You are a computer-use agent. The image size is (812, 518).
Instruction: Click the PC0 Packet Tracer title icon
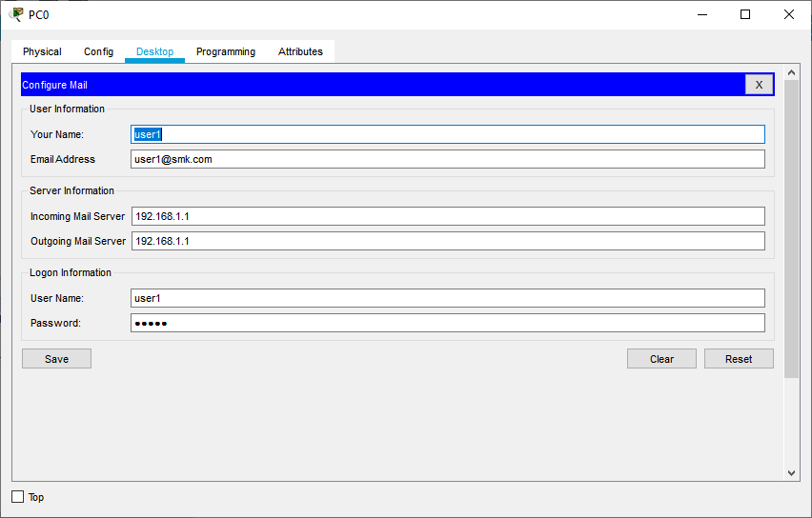coord(16,14)
